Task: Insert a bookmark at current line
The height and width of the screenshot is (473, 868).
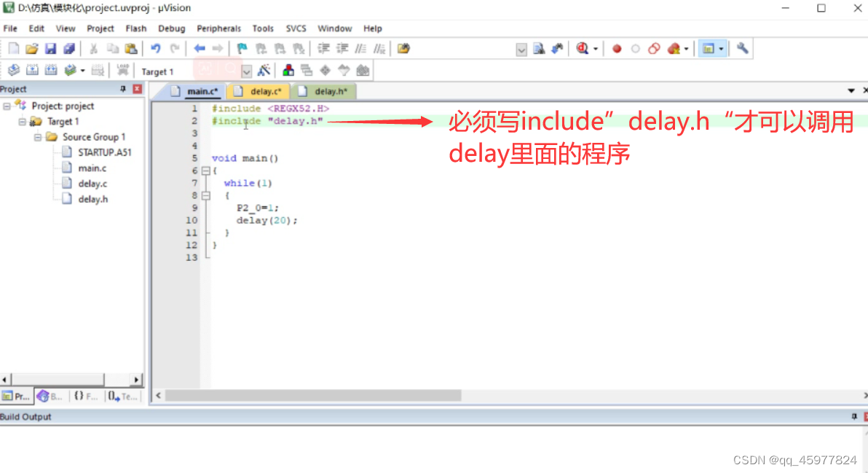Action: coord(240,48)
